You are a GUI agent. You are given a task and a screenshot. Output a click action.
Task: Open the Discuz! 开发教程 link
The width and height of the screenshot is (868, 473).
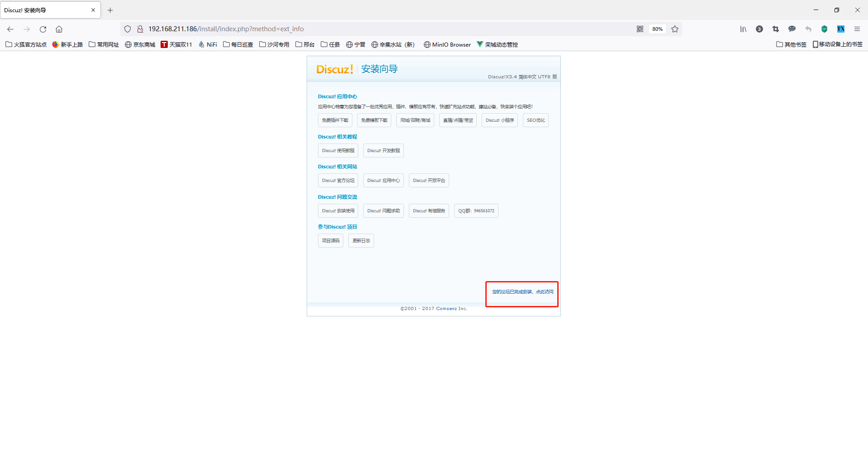coord(384,151)
